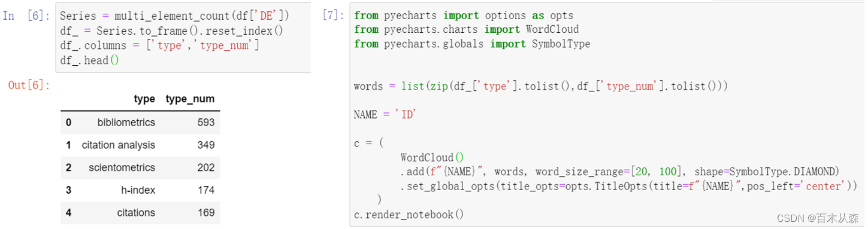Click the value 174 in type_num column
The height and width of the screenshot is (229, 868).
point(205,190)
